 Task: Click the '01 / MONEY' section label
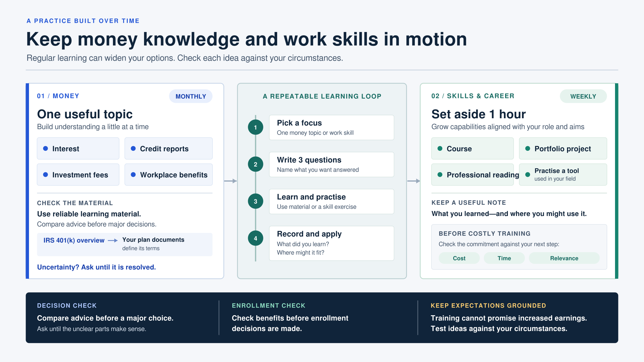pyautogui.click(x=58, y=96)
